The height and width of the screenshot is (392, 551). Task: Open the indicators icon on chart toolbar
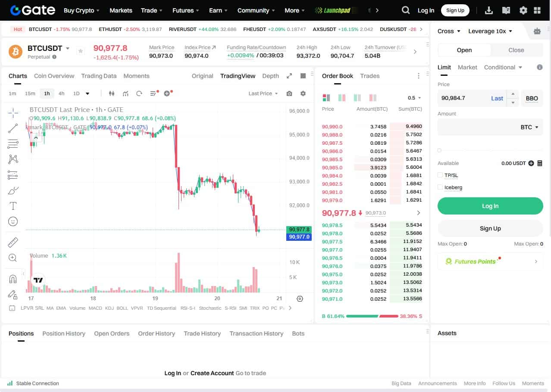pyautogui.click(x=125, y=93)
